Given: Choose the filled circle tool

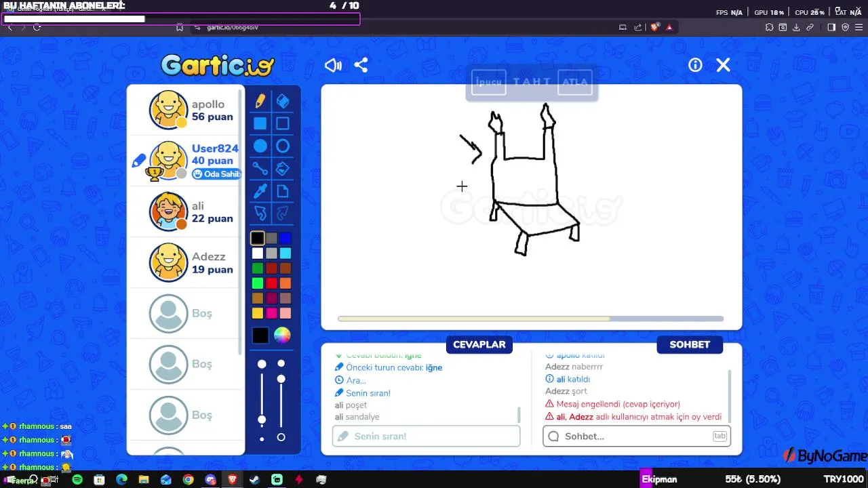Looking at the screenshot, I should tap(260, 146).
